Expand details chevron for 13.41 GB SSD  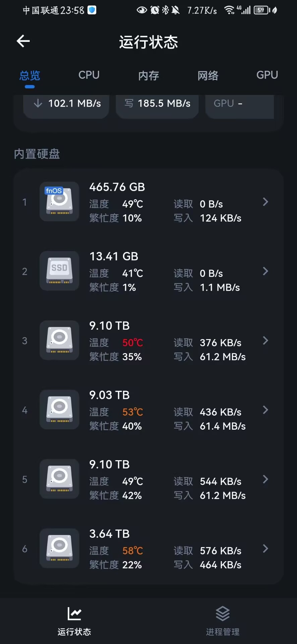click(265, 271)
